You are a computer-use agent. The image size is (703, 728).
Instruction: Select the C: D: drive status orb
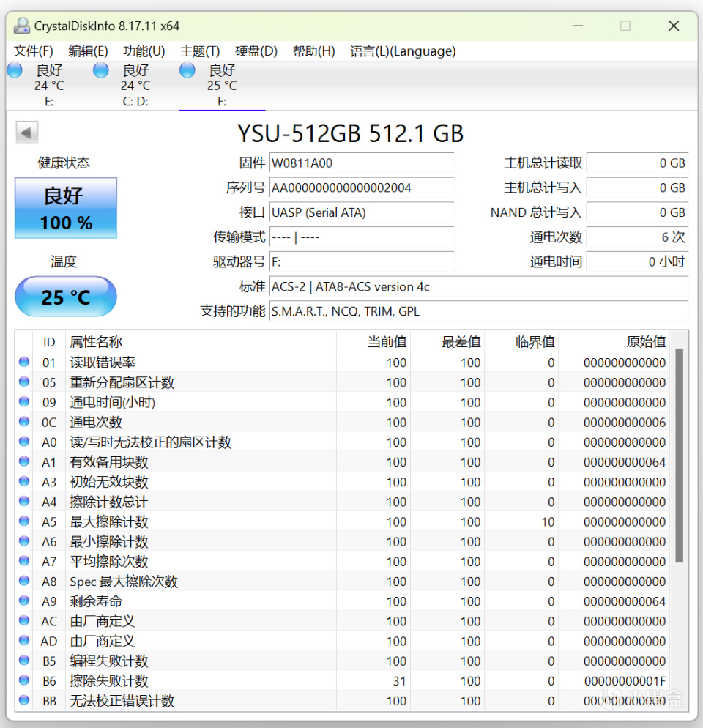[101, 70]
